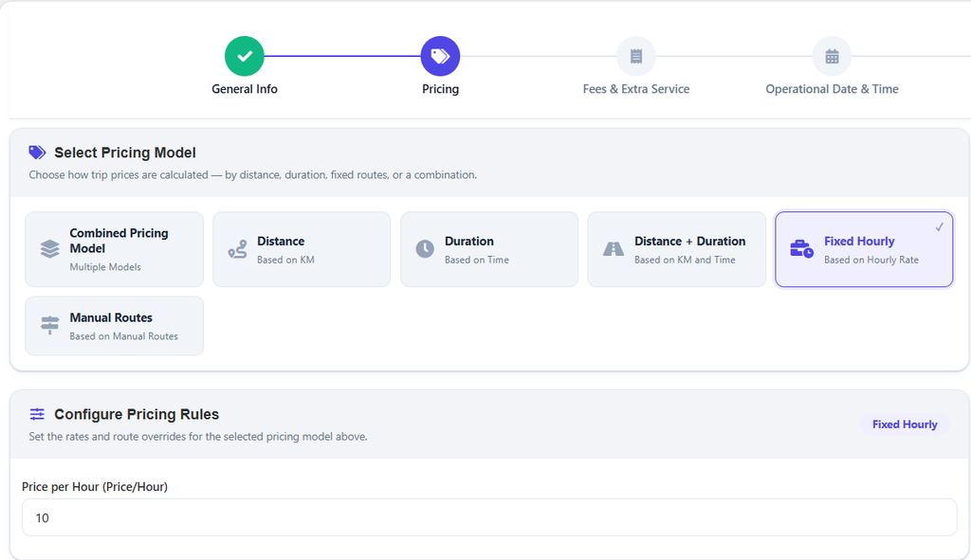
Task: Click the checkmark on the Fixed Hourly card
Action: click(940, 226)
